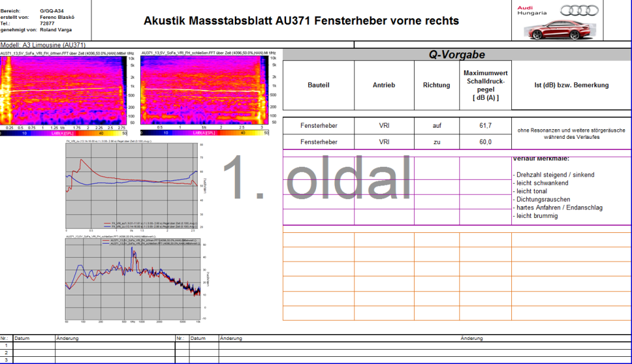Select the phone number '72877'
This screenshot has width=632, height=364.
(x=47, y=23)
